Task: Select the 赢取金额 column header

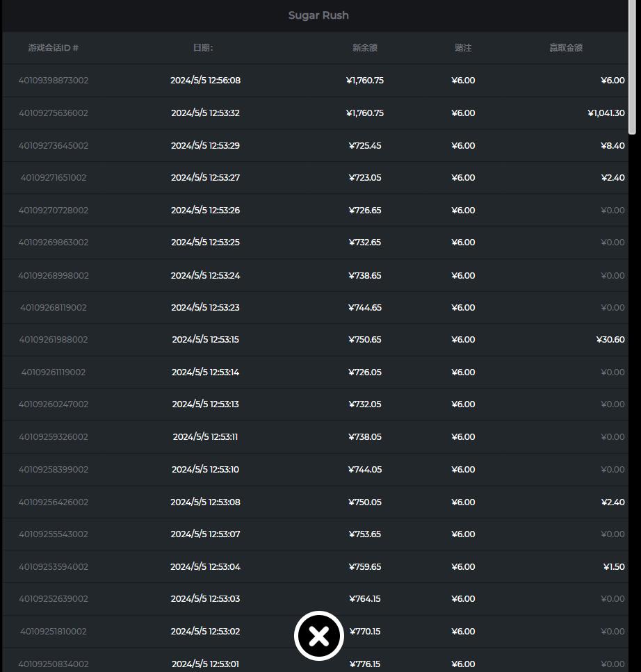Action: (x=566, y=47)
